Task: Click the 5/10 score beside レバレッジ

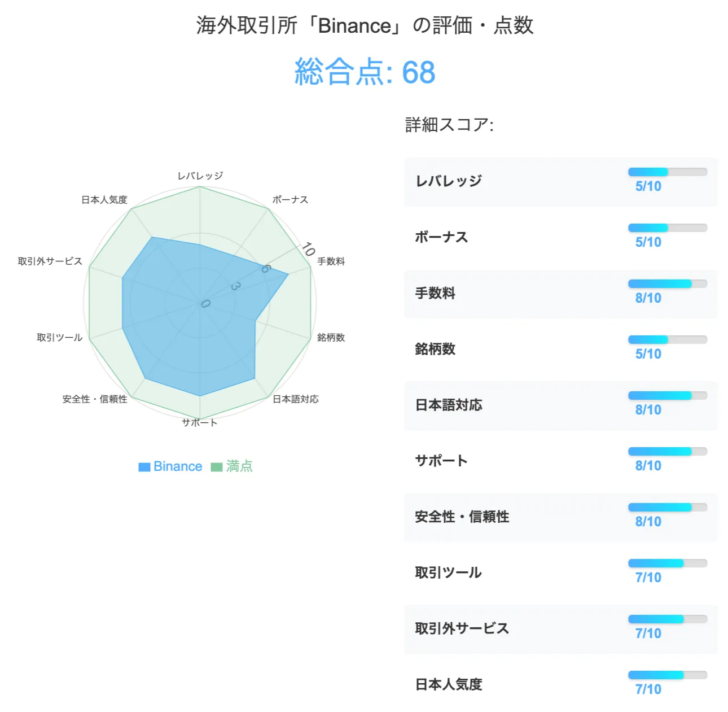Action: [x=648, y=186]
